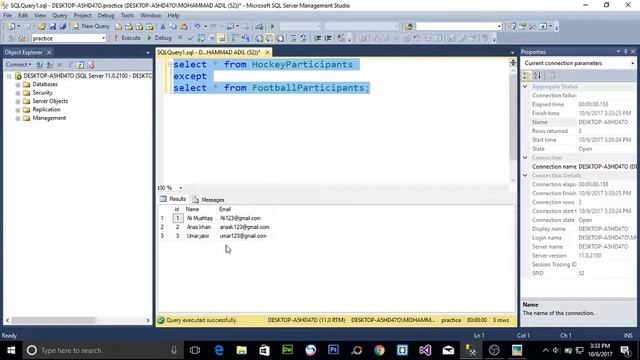Toggle Include Actual Execution Plan
This screenshot has width=640, height=360.
(x=234, y=38)
